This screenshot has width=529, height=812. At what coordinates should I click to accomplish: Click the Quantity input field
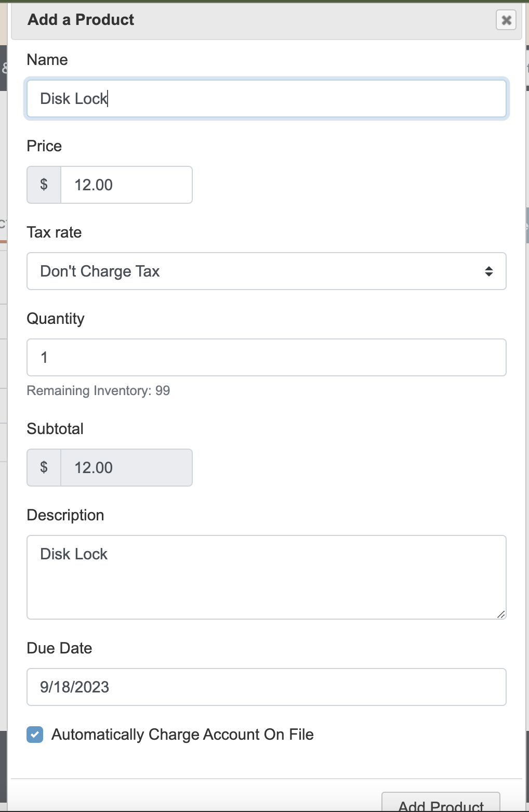267,358
